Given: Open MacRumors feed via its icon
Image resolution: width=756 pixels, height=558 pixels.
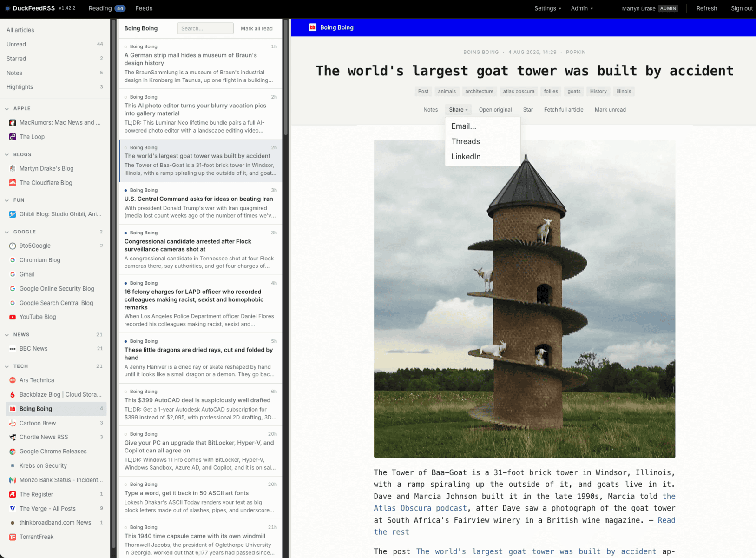Looking at the screenshot, I should [13, 123].
